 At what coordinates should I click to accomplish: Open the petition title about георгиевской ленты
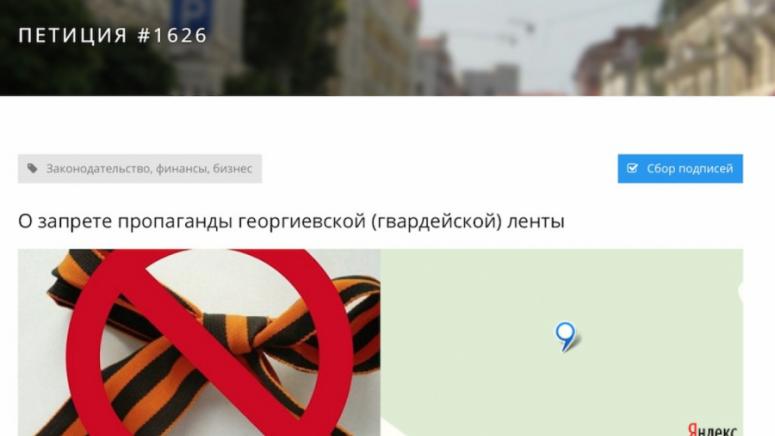[291, 221]
